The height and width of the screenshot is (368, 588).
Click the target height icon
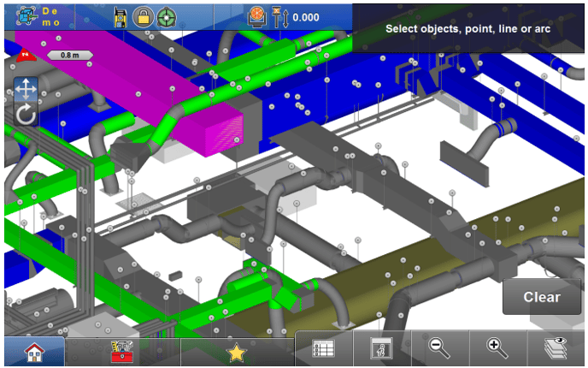(x=279, y=16)
